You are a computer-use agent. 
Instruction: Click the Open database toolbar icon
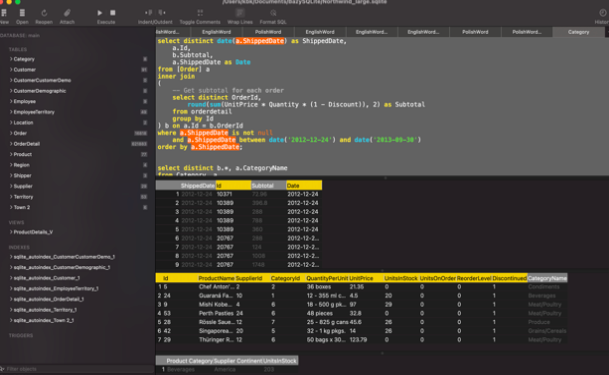click(x=22, y=13)
